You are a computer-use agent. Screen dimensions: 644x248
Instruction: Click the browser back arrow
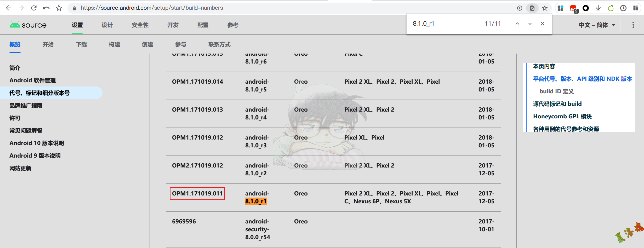pyautogui.click(x=9, y=8)
